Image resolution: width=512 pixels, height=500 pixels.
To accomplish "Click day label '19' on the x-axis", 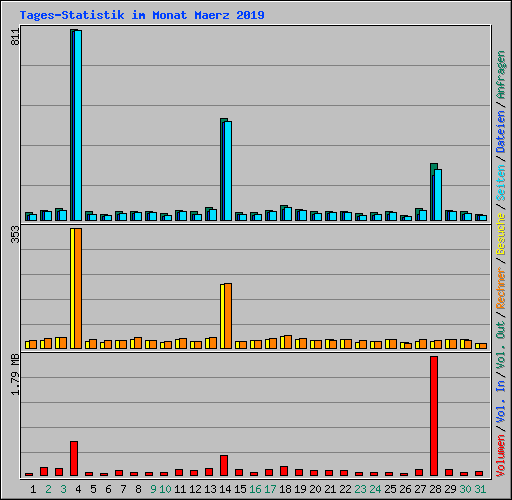I will pyautogui.click(x=300, y=489).
